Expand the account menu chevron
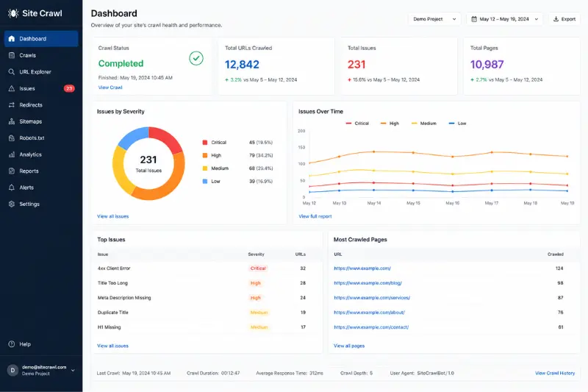 click(x=73, y=370)
